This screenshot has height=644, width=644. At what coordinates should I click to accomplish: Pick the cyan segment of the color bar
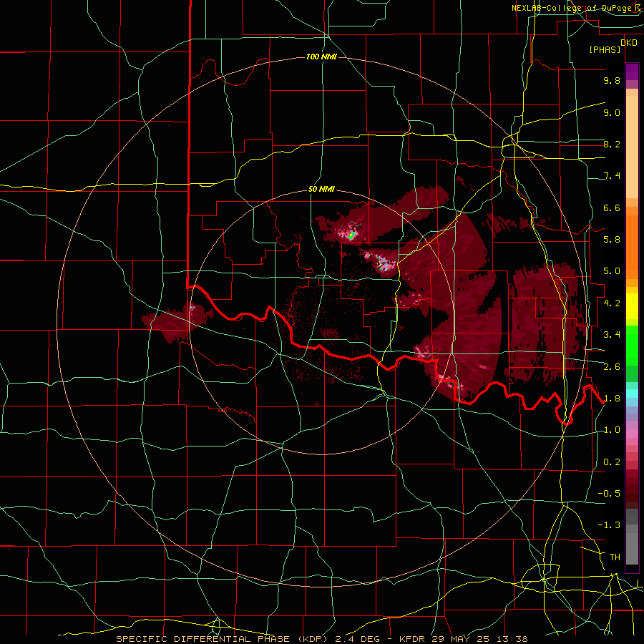632,394
